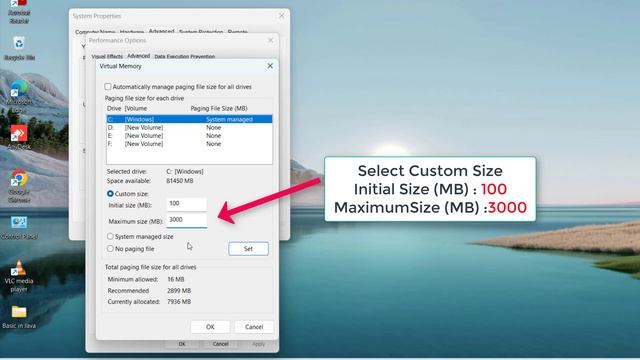Click Cancel in Performance Options window
Image resolution: width=640 pixels, height=360 pixels.
pos(220,344)
